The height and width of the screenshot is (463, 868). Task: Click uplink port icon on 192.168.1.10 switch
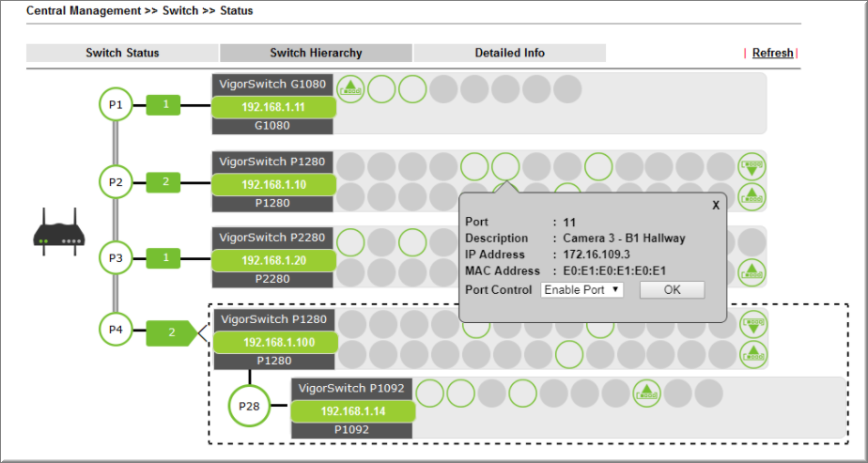(x=752, y=196)
